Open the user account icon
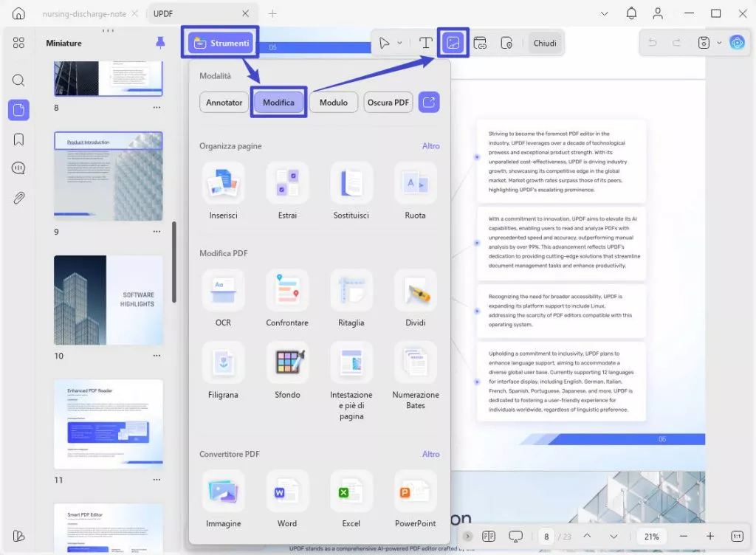Screen dimensions: 756x555 click(x=658, y=13)
